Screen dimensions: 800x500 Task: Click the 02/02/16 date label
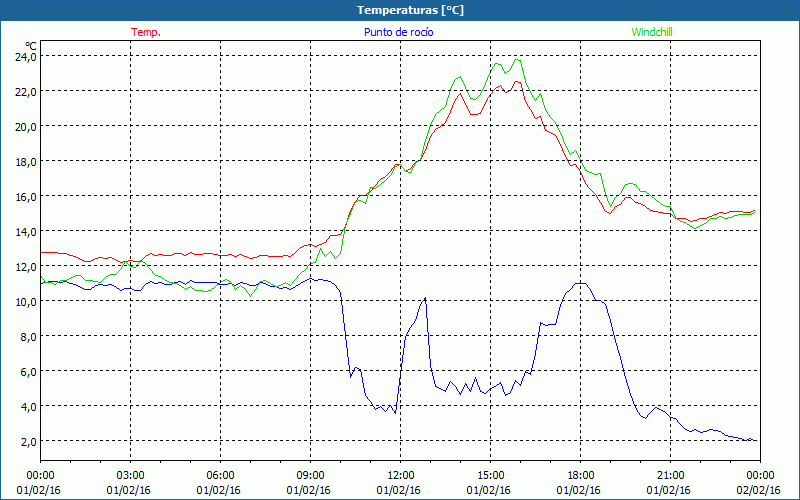point(759,490)
